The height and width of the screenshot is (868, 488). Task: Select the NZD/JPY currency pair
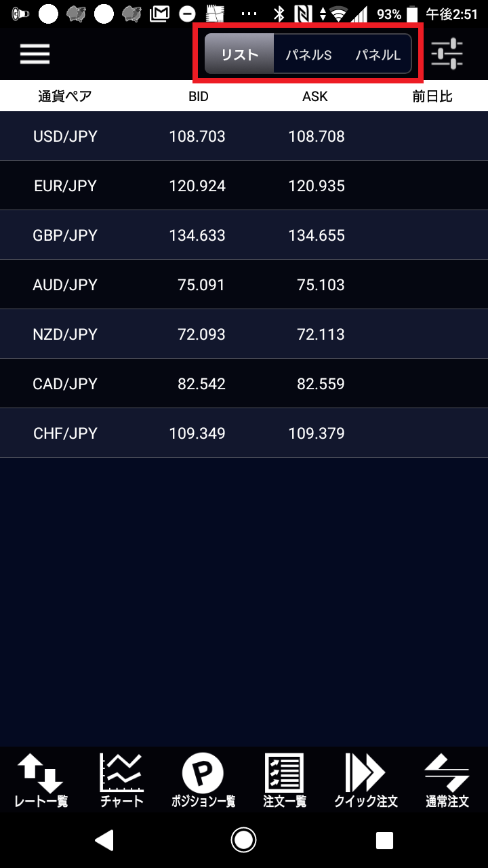[x=65, y=334]
